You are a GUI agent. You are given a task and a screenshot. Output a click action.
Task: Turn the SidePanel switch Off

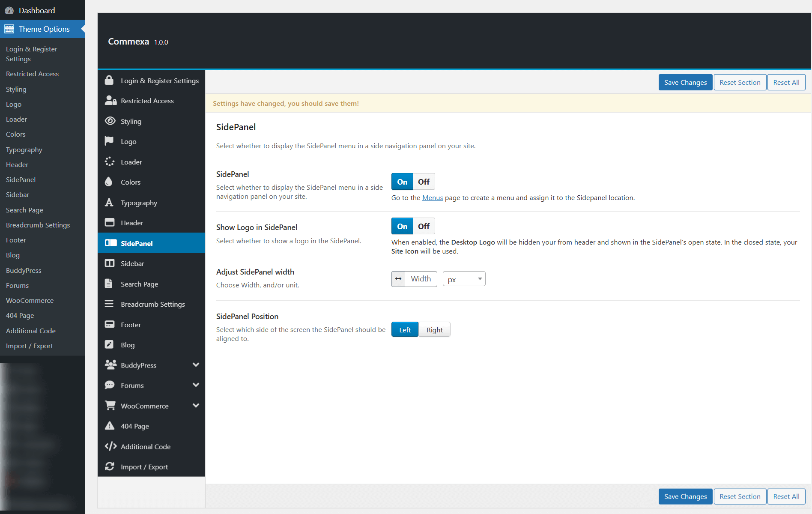pos(424,182)
